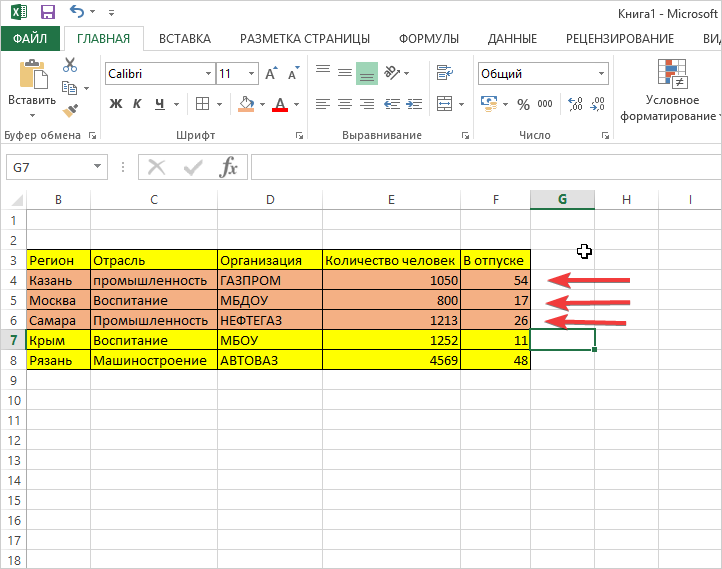Open the Borders tool

coord(202,104)
